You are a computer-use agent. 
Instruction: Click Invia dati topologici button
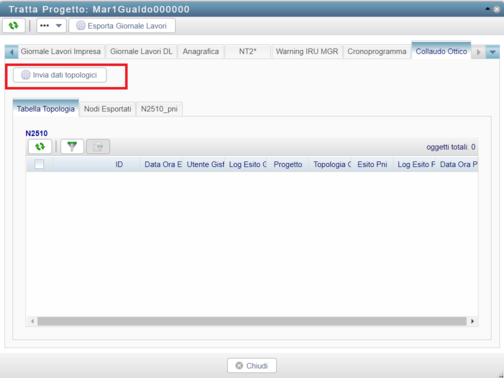60,75
